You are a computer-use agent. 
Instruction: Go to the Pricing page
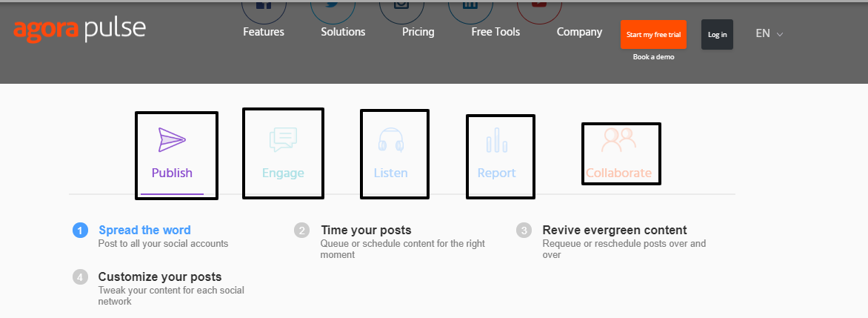tap(418, 32)
